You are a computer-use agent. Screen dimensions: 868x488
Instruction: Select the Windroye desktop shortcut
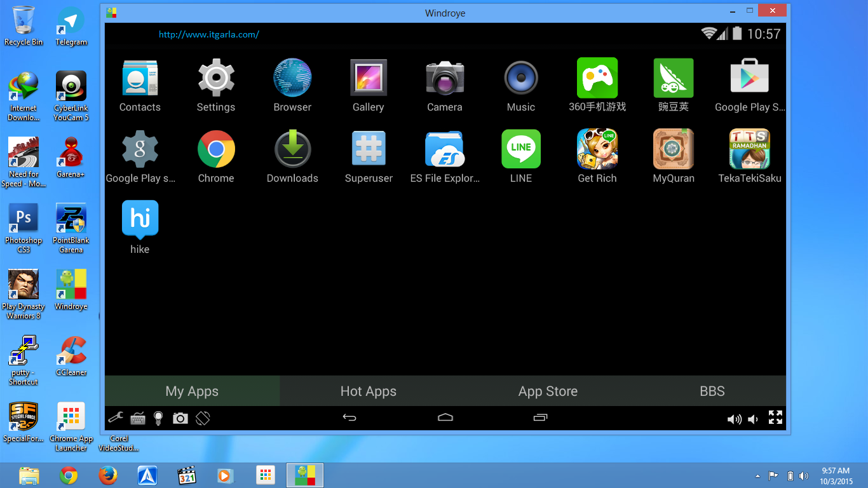pos(71,290)
